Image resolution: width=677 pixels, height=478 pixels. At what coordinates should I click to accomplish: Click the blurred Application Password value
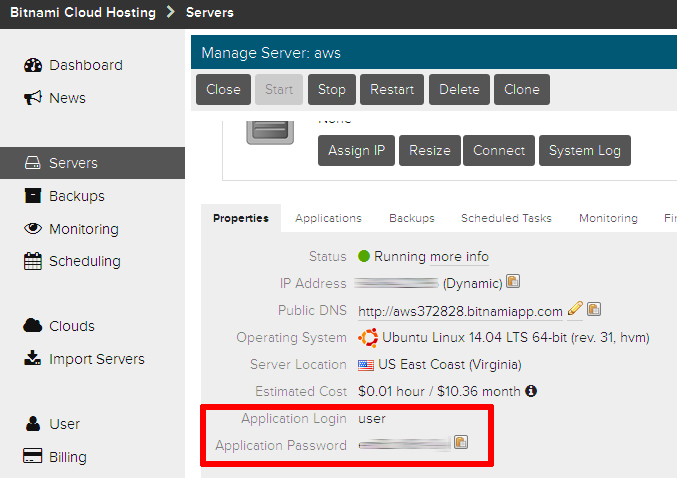[x=405, y=444]
